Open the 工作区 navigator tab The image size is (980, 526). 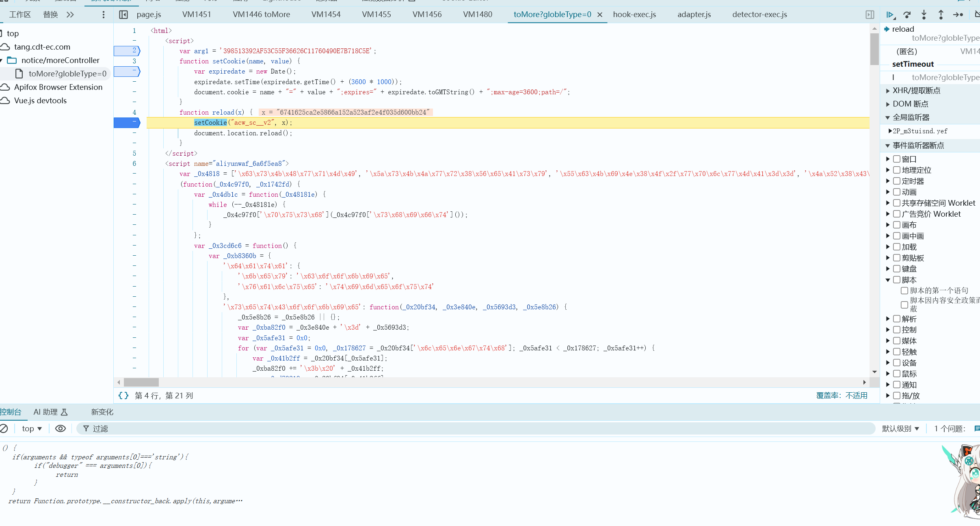tap(20, 15)
